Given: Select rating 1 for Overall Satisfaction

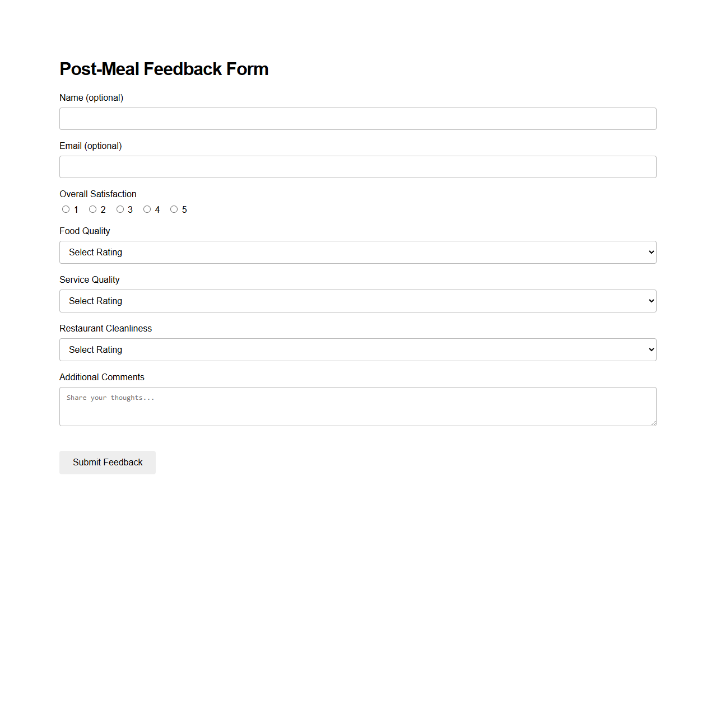Looking at the screenshot, I should point(66,209).
